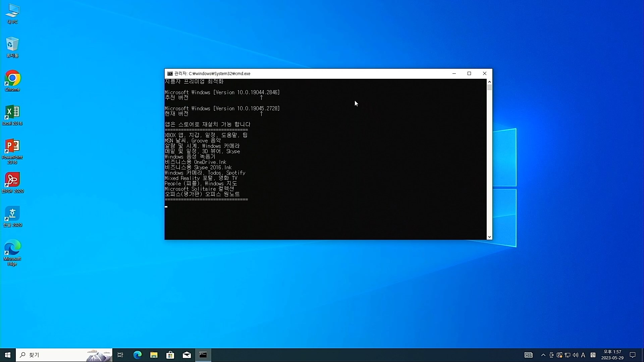
Task: Open the News and interests taskbar widget
Action: [529, 355]
